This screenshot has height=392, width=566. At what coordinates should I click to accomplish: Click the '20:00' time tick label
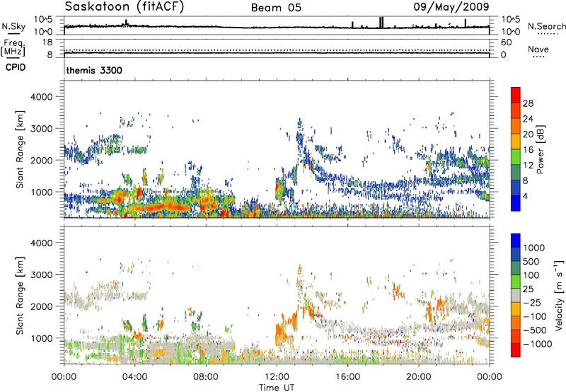point(418,377)
